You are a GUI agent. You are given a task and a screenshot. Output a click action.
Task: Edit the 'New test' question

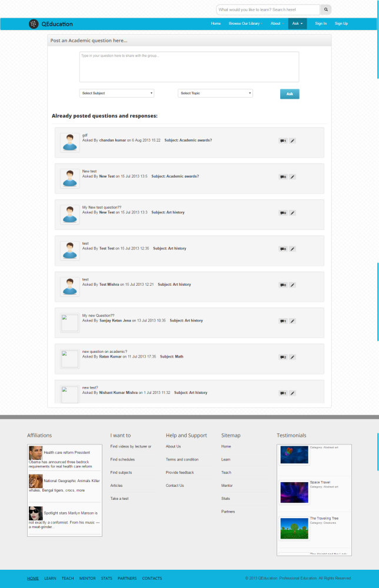(292, 176)
